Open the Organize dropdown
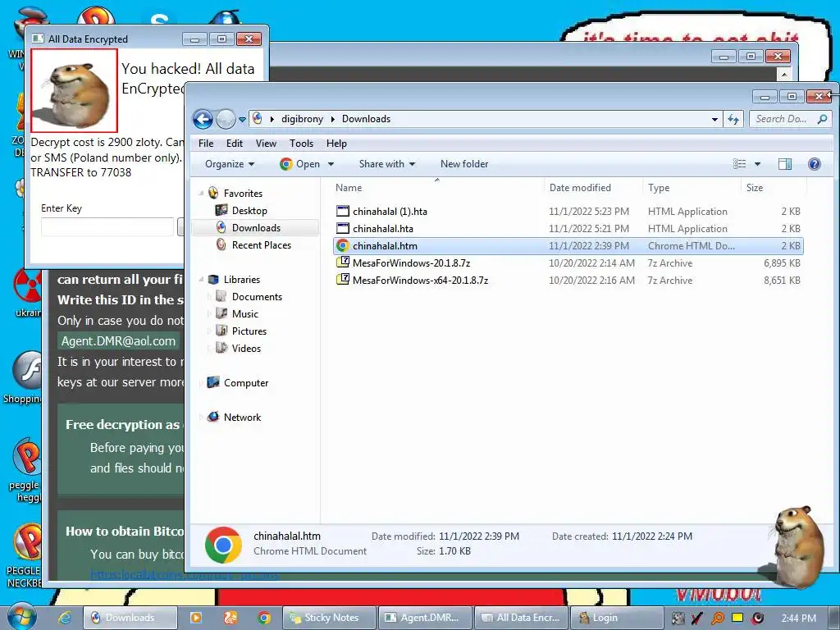This screenshot has height=630, width=840. (230, 164)
